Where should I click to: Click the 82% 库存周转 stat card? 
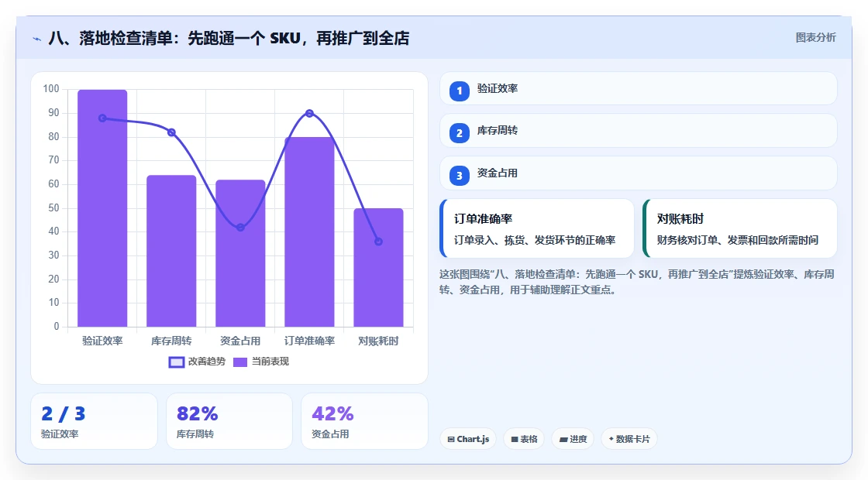tap(229, 421)
